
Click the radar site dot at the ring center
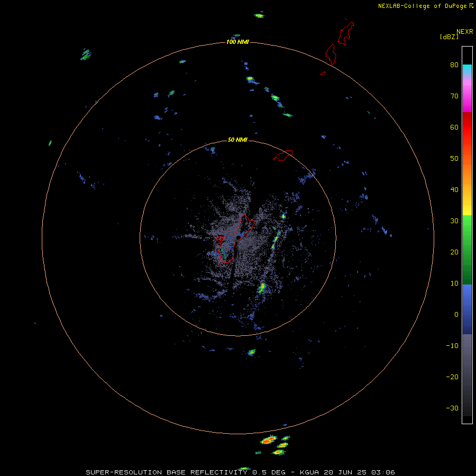point(239,237)
